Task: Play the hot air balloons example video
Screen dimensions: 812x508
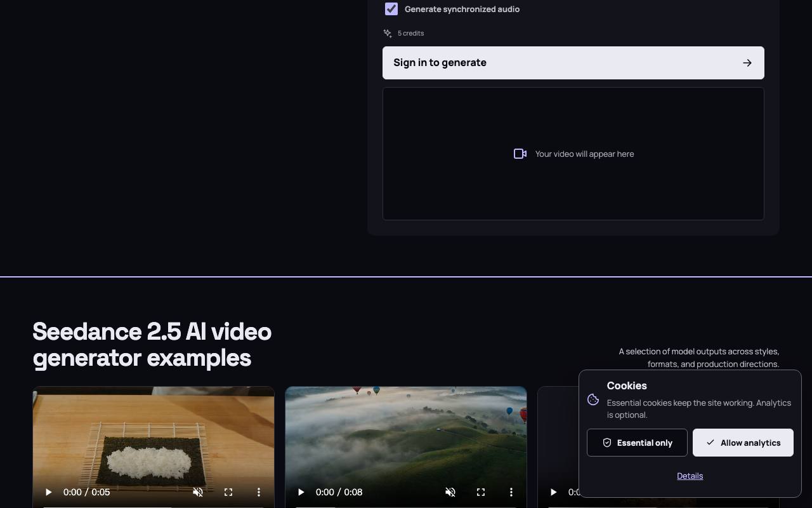Action: click(301, 492)
